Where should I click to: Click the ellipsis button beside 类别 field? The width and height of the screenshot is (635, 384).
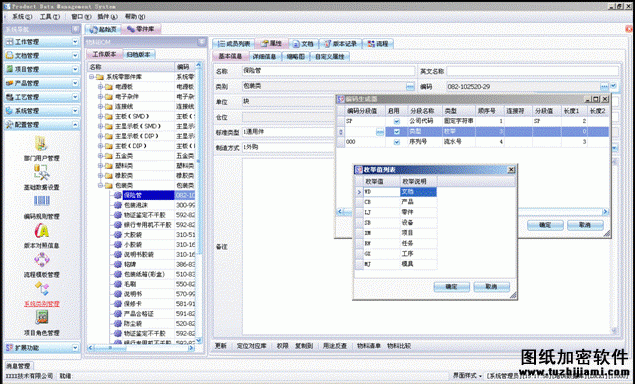point(410,87)
